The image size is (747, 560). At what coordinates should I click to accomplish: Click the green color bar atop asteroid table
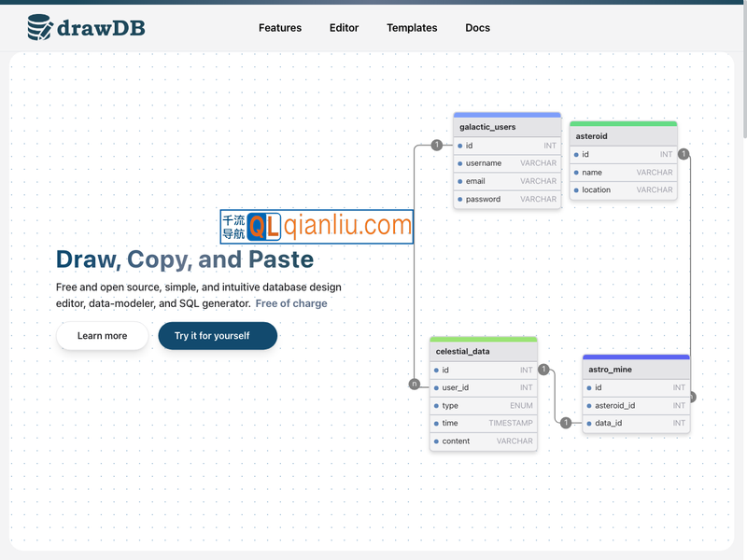tap(623, 123)
